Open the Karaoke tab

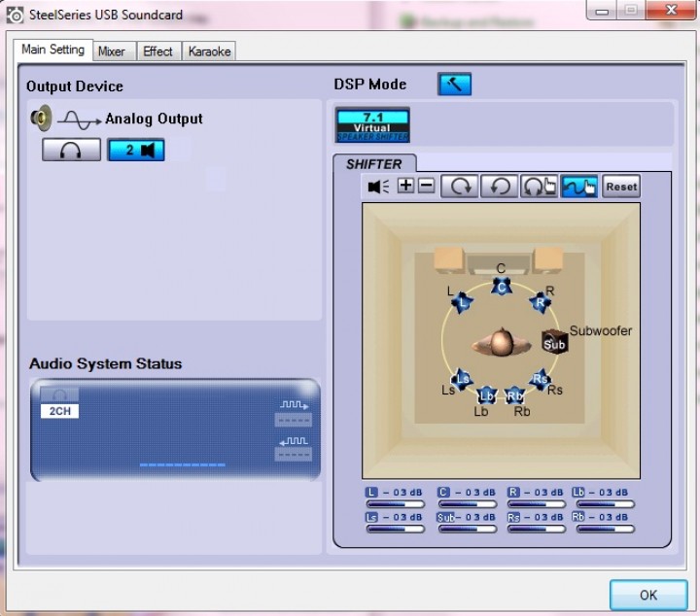(209, 51)
